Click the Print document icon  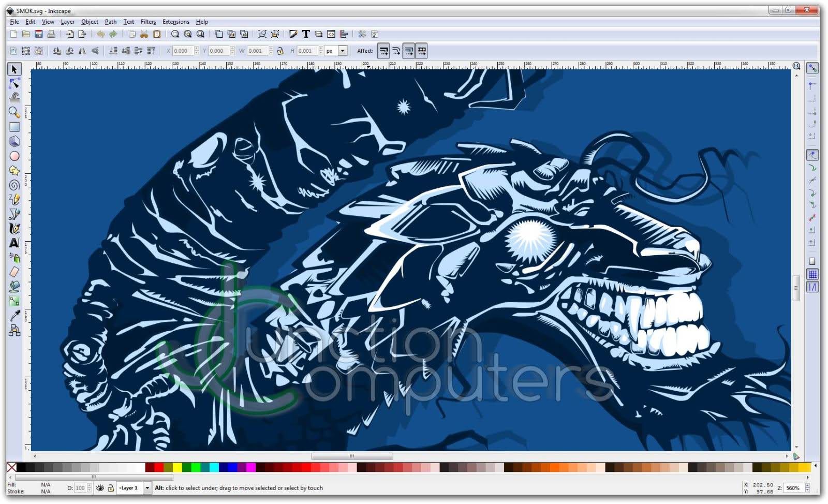(x=51, y=34)
